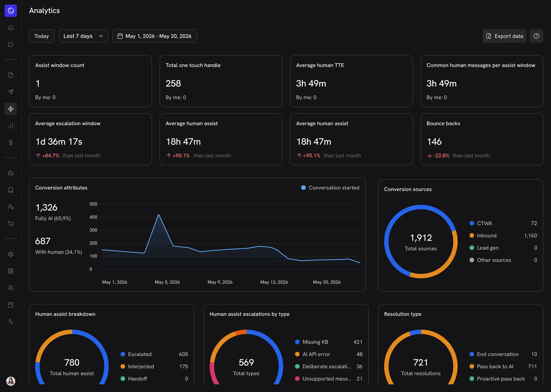
Task: Open Common human messages per assist card
Action: coord(482,81)
